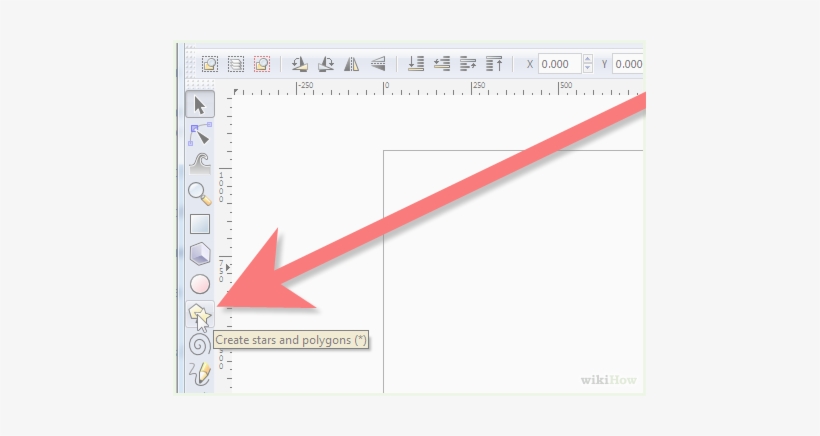Pick the Pencil freehand tool
820x436 pixels.
coord(200,374)
